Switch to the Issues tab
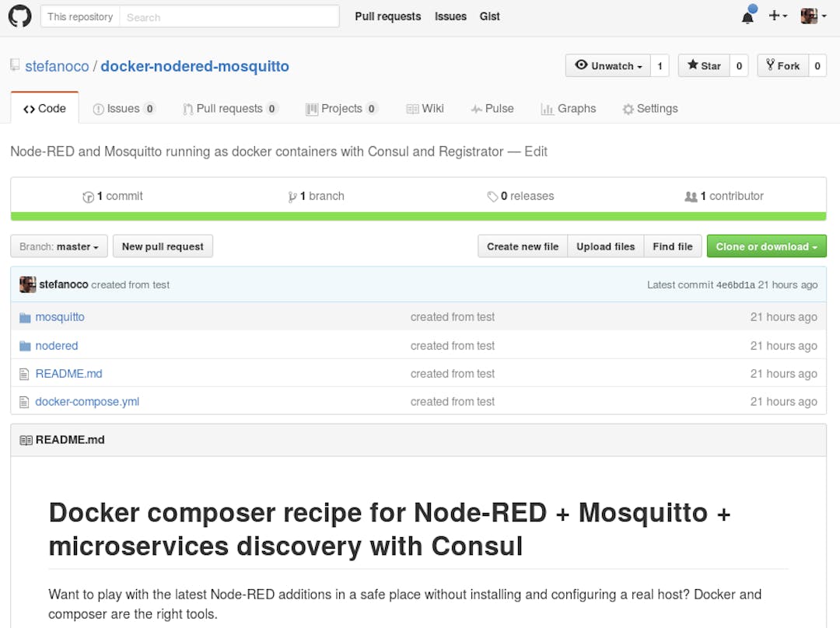This screenshot has width=840, height=628. click(124, 109)
